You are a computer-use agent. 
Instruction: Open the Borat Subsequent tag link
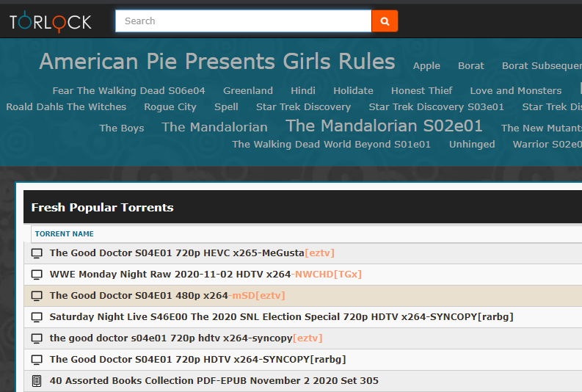[542, 66]
